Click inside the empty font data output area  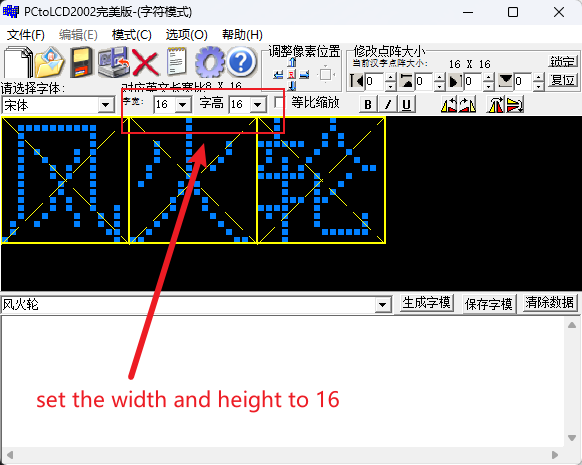(283, 382)
